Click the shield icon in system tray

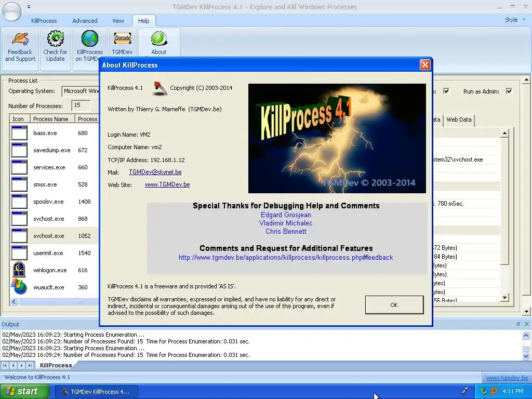[x=484, y=391]
